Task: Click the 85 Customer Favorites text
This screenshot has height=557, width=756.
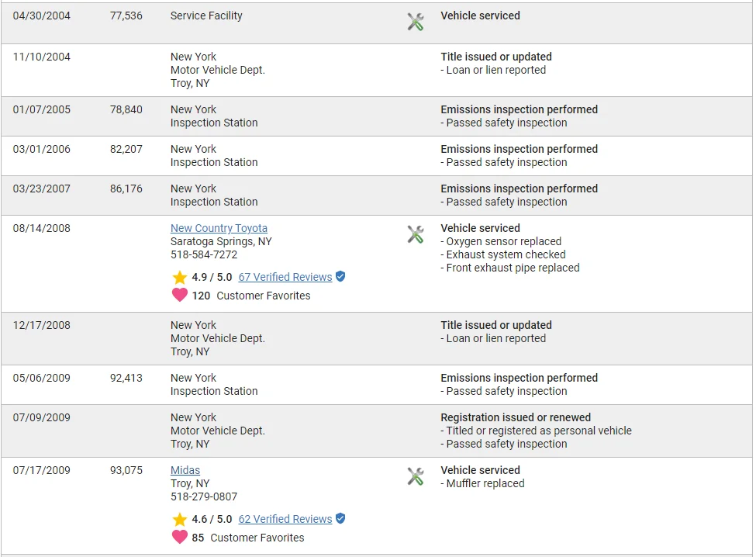Action: click(248, 538)
